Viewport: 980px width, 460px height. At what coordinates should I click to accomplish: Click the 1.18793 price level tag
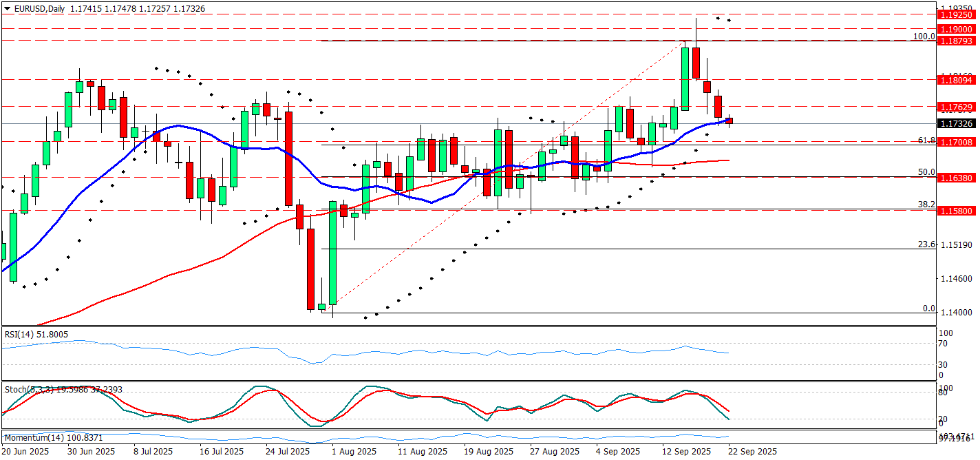956,41
